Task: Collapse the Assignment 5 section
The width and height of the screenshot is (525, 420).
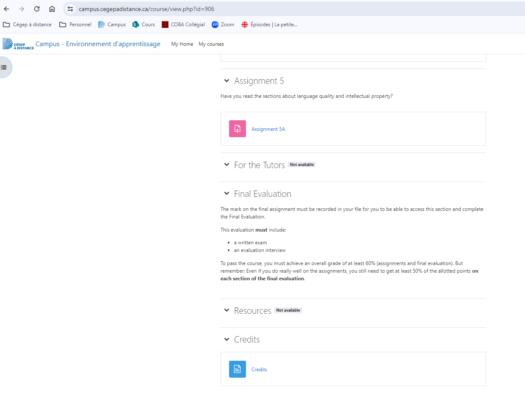Action: point(227,80)
